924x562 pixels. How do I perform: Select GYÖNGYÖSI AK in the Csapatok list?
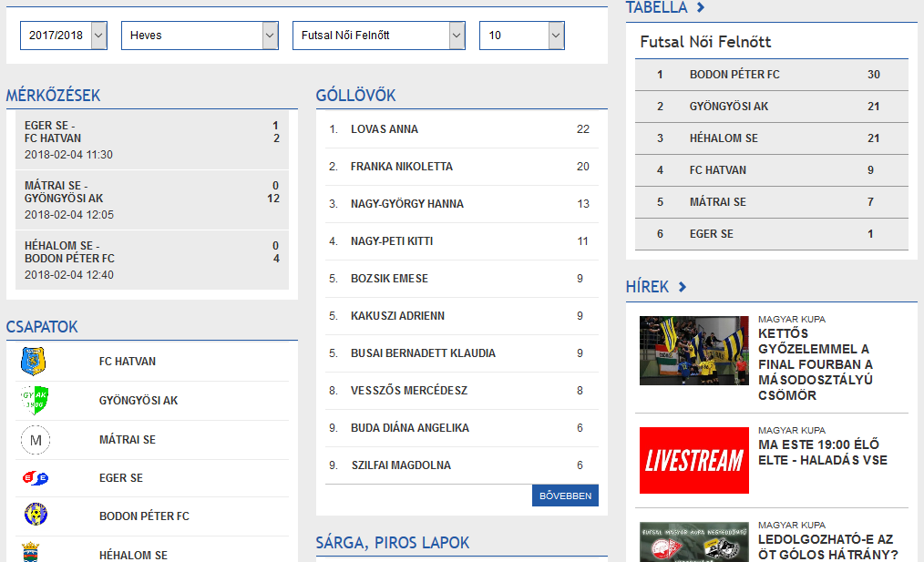pyautogui.click(x=139, y=400)
